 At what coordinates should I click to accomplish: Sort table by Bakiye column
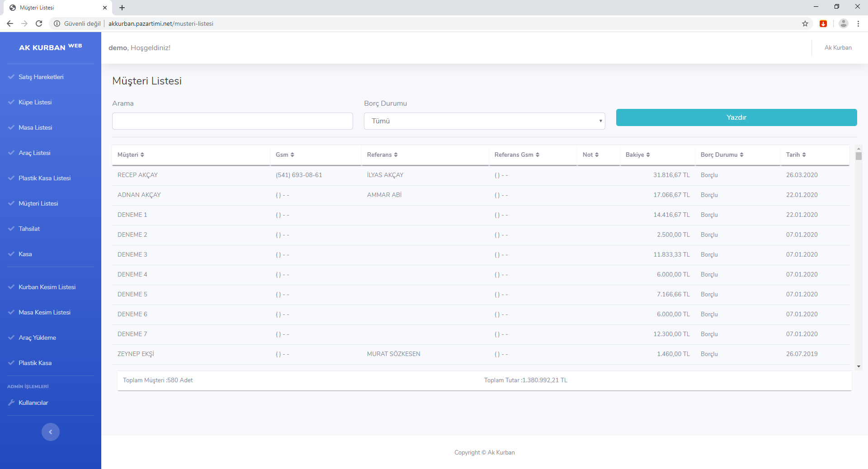637,155
